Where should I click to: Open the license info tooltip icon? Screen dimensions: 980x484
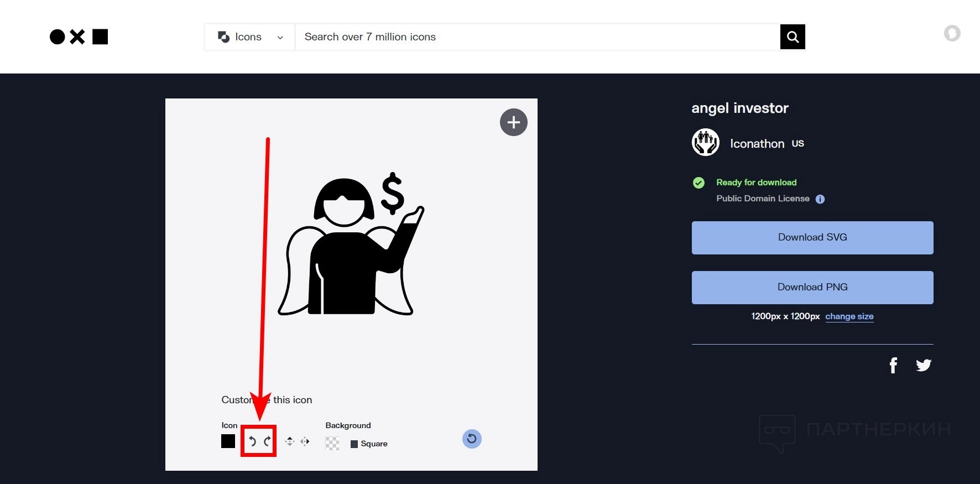pos(820,199)
